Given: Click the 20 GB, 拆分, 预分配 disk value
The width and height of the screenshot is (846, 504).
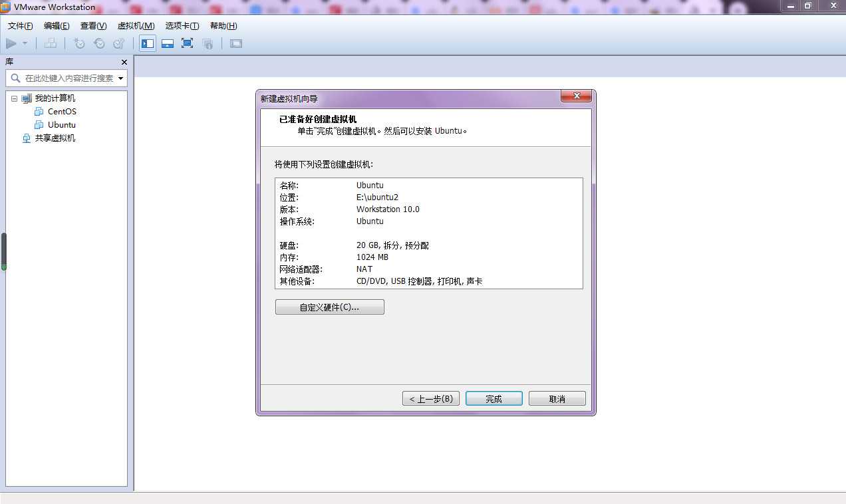Looking at the screenshot, I should pyautogui.click(x=392, y=245).
